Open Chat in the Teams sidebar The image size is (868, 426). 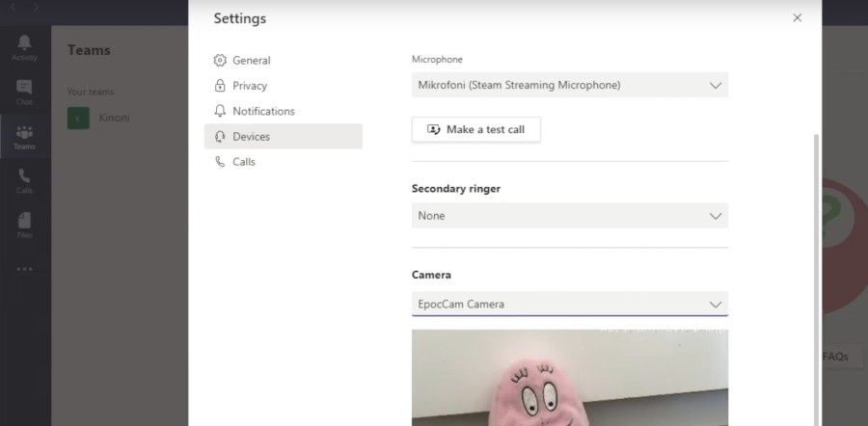coord(24,93)
